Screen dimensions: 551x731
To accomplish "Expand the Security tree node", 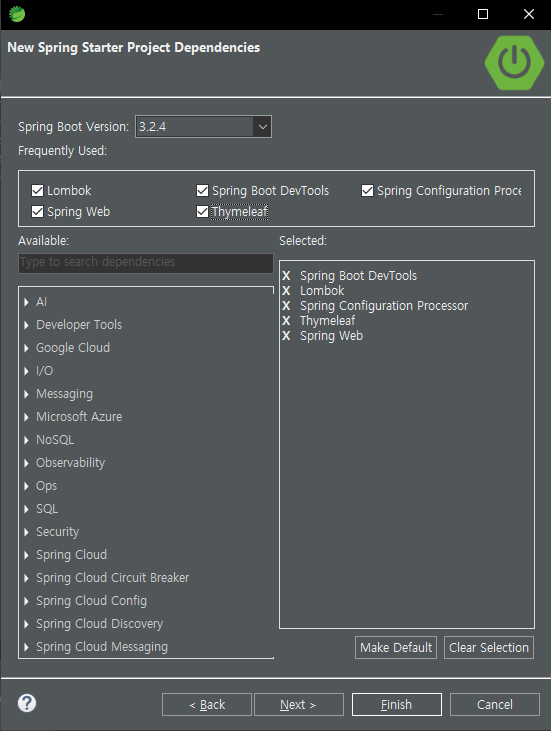I will [26, 532].
